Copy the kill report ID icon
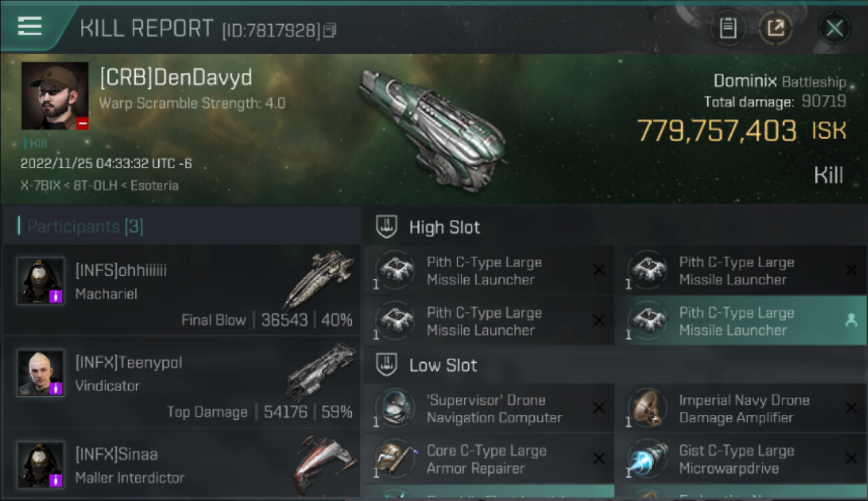Image resolution: width=868 pixels, height=501 pixels. click(x=329, y=30)
